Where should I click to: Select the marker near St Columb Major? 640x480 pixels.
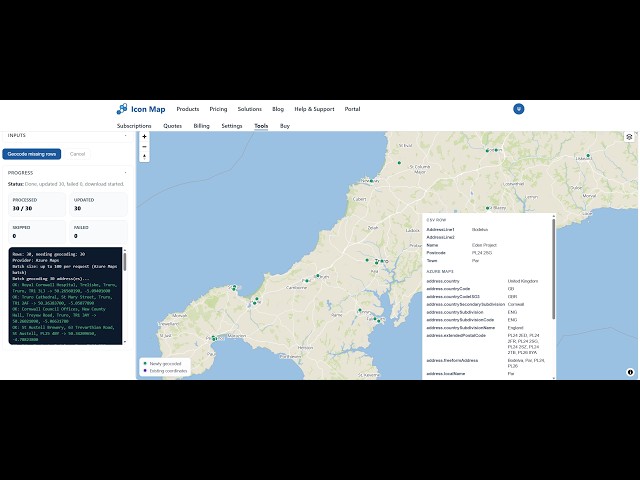[399, 163]
